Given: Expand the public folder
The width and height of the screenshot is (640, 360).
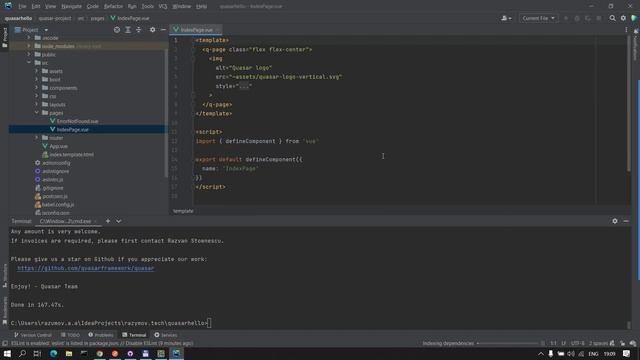Looking at the screenshot, I should (29, 54).
